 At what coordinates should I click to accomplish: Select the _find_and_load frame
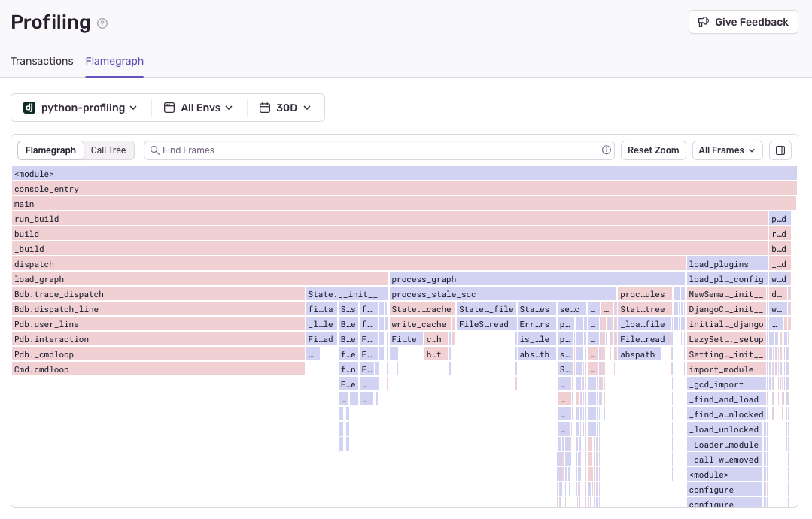726,399
